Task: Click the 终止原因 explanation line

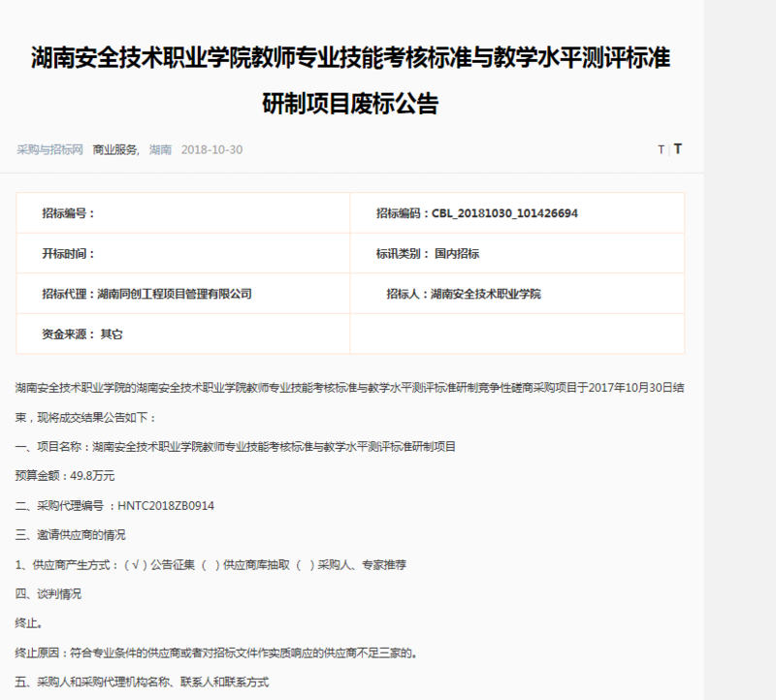Action: coord(216,653)
